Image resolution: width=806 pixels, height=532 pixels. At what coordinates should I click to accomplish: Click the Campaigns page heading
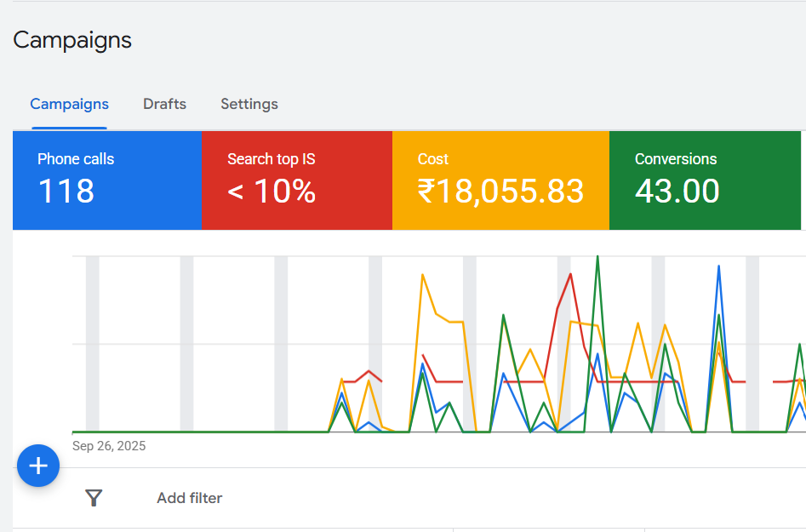(72, 40)
